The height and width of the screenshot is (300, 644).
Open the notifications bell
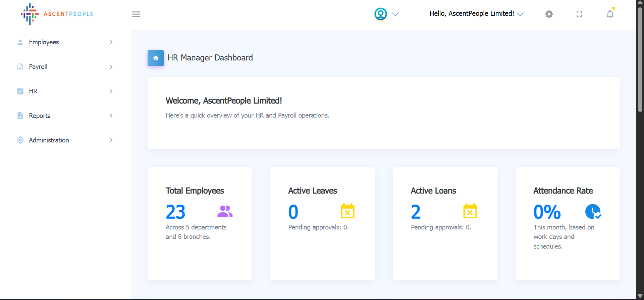point(610,14)
